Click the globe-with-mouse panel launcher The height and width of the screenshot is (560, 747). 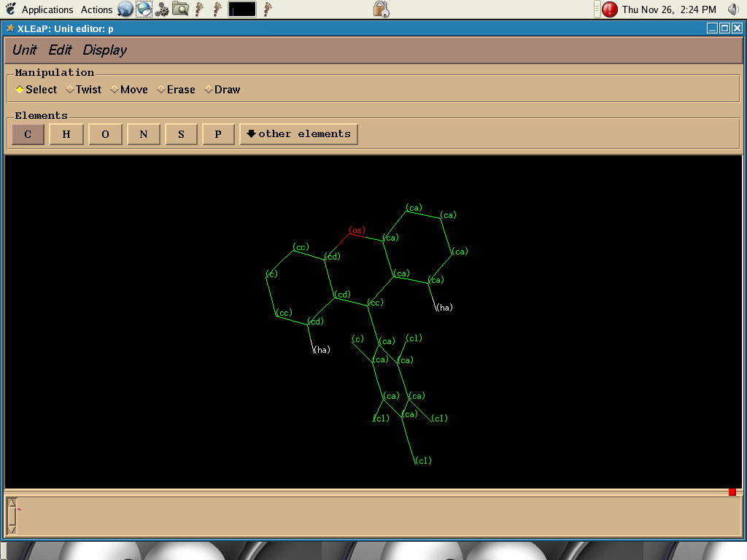144,9
